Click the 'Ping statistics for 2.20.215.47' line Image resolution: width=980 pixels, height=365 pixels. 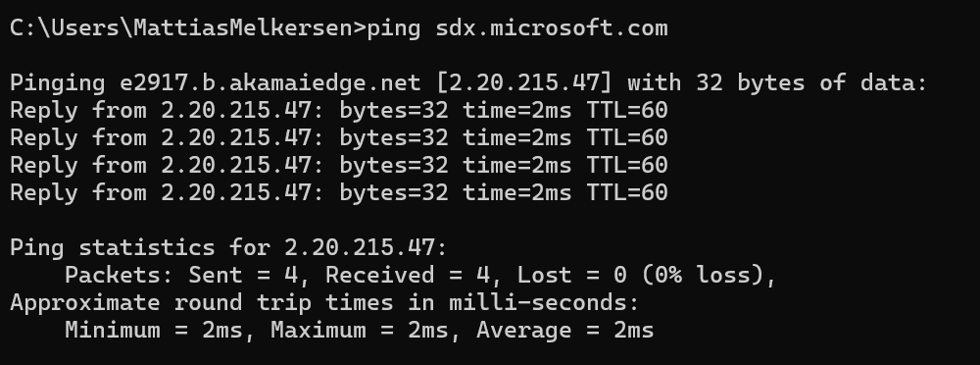point(228,248)
